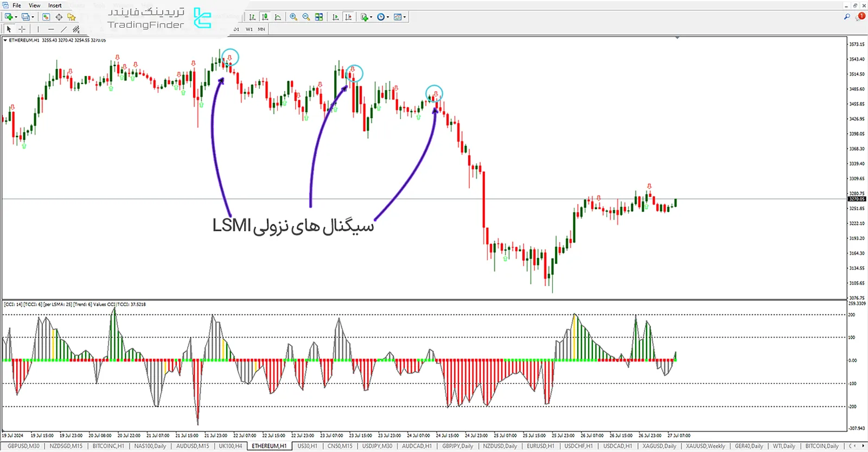Open the Indicators list dropdown arrow
868x452 pixels.
pos(371,17)
